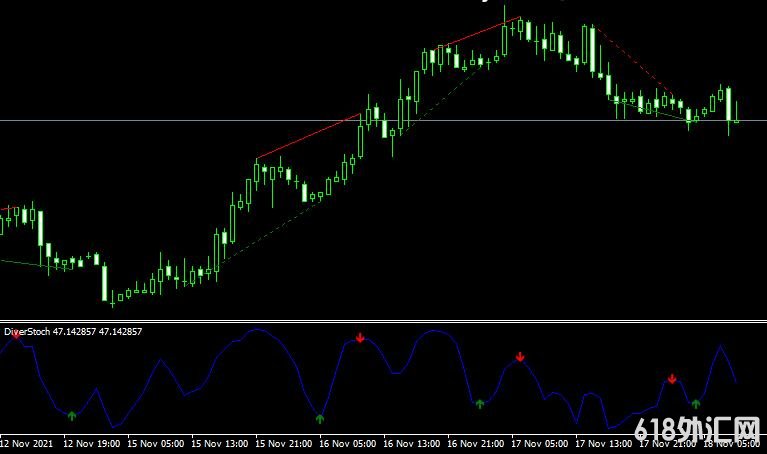Image resolution: width=767 pixels, height=454 pixels.
Task: Select the topmost solid red line at chart peak
Action: click(x=480, y=31)
